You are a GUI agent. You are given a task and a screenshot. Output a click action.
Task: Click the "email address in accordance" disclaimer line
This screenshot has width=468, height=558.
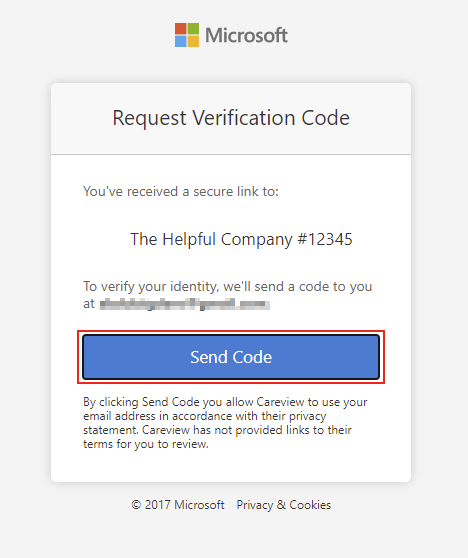pos(205,416)
